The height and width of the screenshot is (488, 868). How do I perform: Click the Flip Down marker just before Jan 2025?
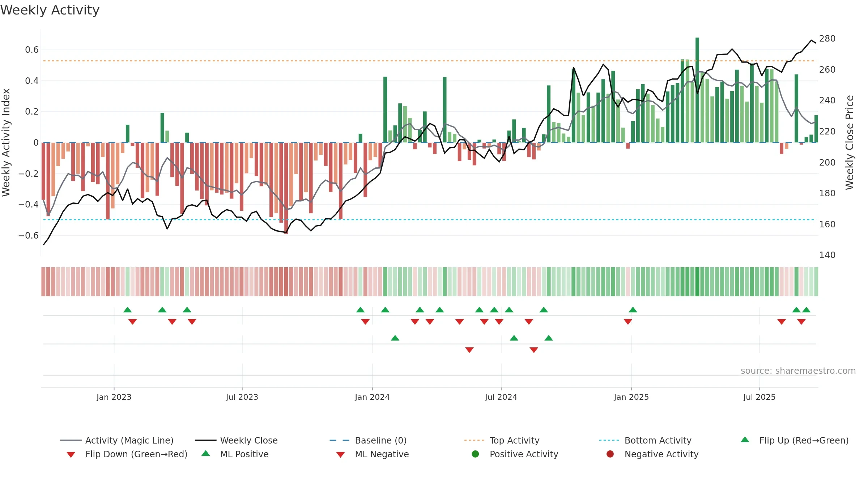(628, 322)
